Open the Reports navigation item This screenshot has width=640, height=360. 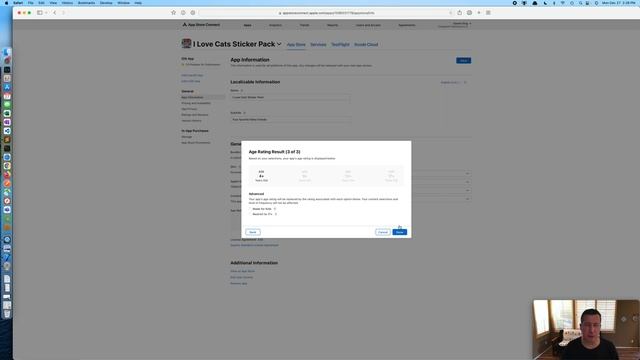332,25
